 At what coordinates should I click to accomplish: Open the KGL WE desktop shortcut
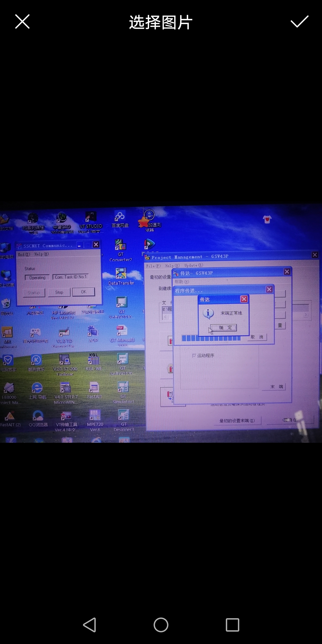click(94, 360)
